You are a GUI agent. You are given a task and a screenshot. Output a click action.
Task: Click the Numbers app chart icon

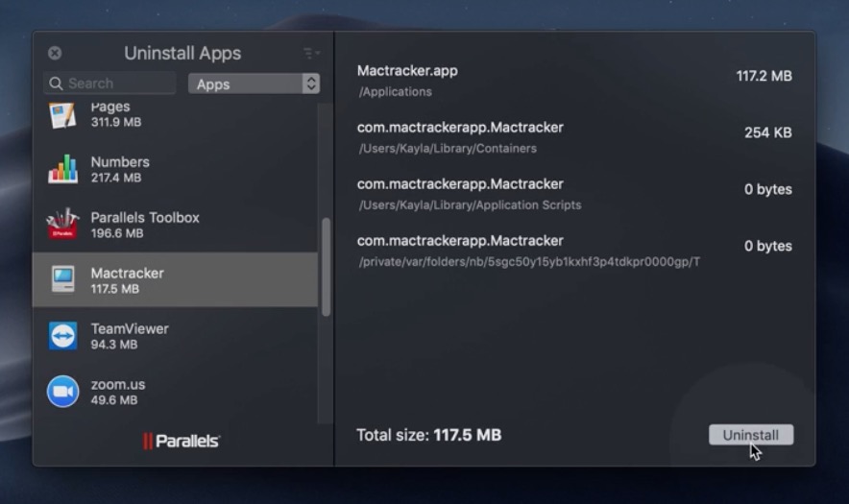click(62, 168)
